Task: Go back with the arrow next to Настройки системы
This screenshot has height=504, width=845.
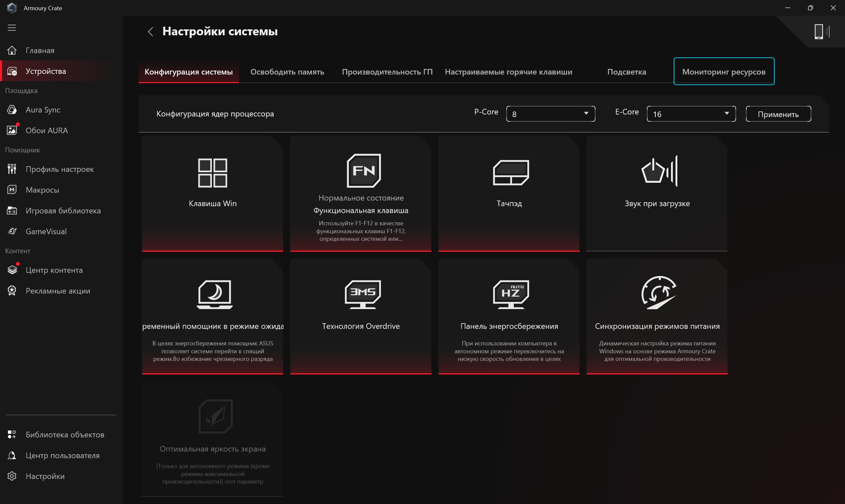Action: (x=151, y=32)
